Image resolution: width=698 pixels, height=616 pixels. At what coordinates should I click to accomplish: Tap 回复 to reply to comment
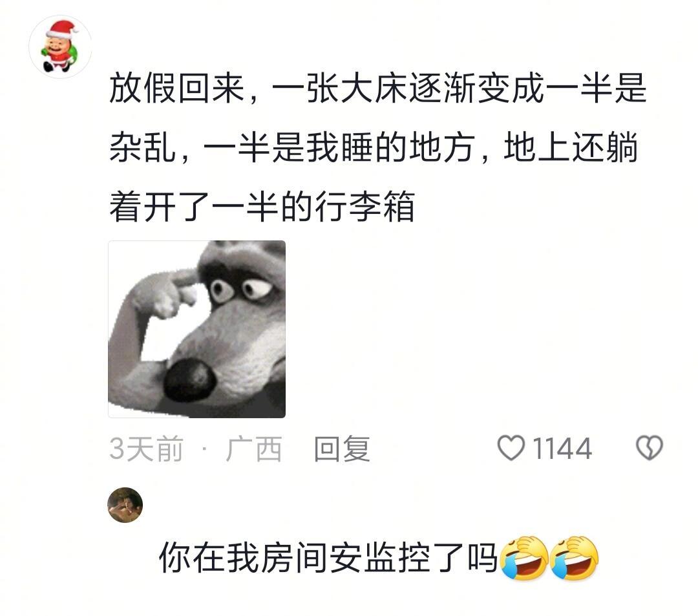pos(342,449)
